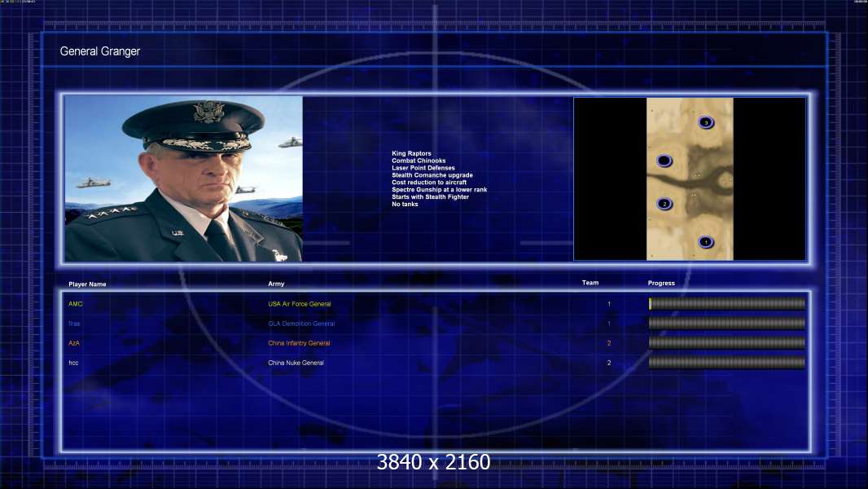Click the tan map preview thumbnail

[x=690, y=178]
